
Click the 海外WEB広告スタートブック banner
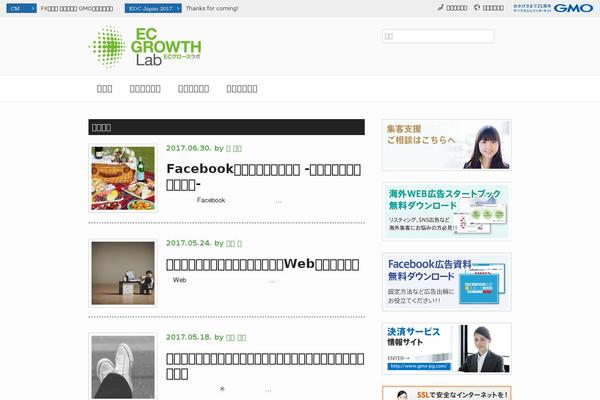[447, 212]
